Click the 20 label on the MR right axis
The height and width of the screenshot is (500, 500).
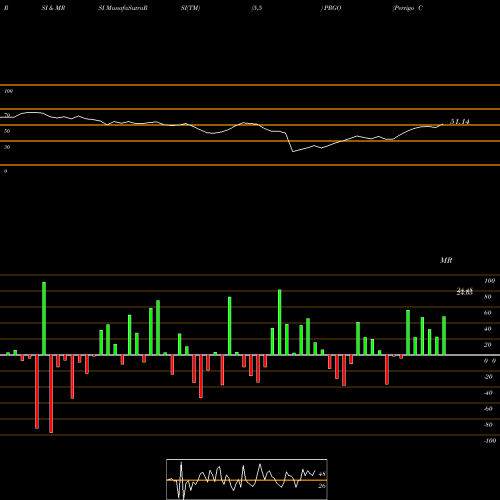point(488,345)
